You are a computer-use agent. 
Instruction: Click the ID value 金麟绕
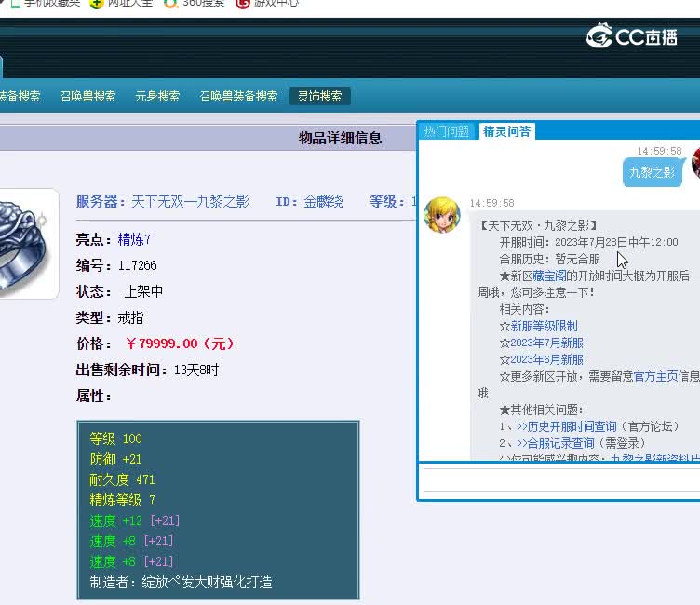(323, 202)
